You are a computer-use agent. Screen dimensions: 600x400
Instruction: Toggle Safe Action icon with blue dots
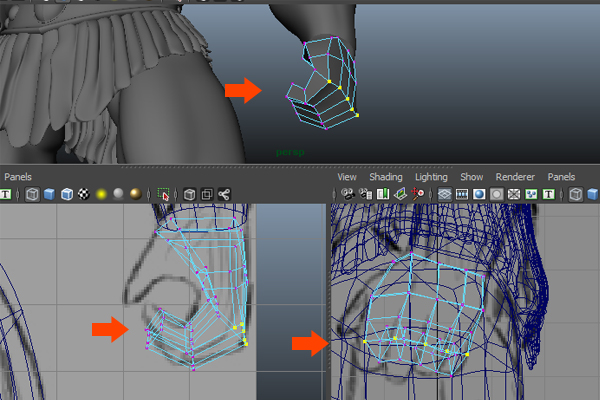pos(531,194)
